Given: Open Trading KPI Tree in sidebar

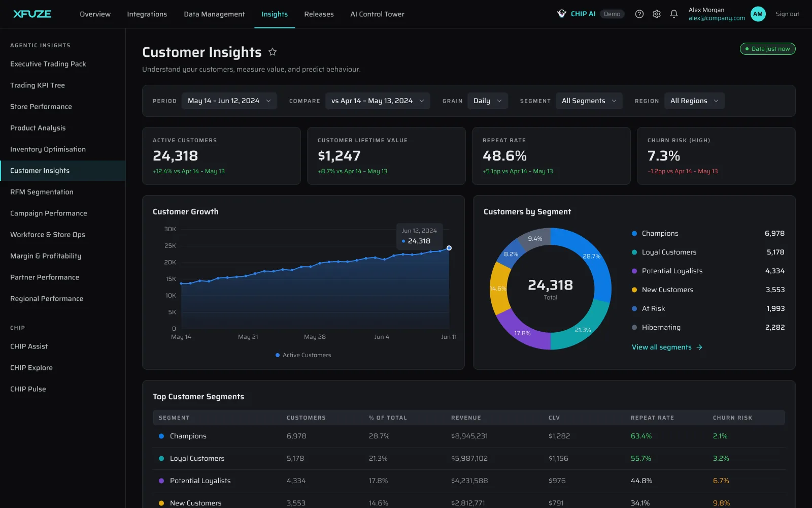Looking at the screenshot, I should 63,85.
